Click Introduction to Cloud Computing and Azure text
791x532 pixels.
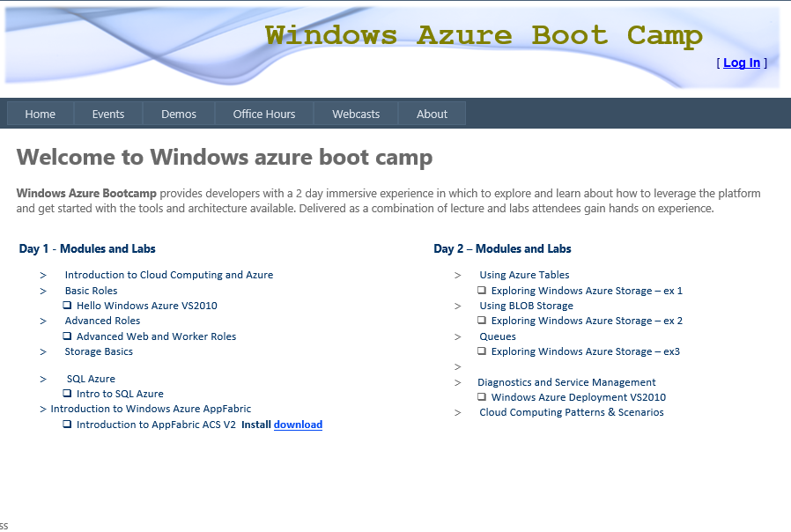tap(169, 275)
